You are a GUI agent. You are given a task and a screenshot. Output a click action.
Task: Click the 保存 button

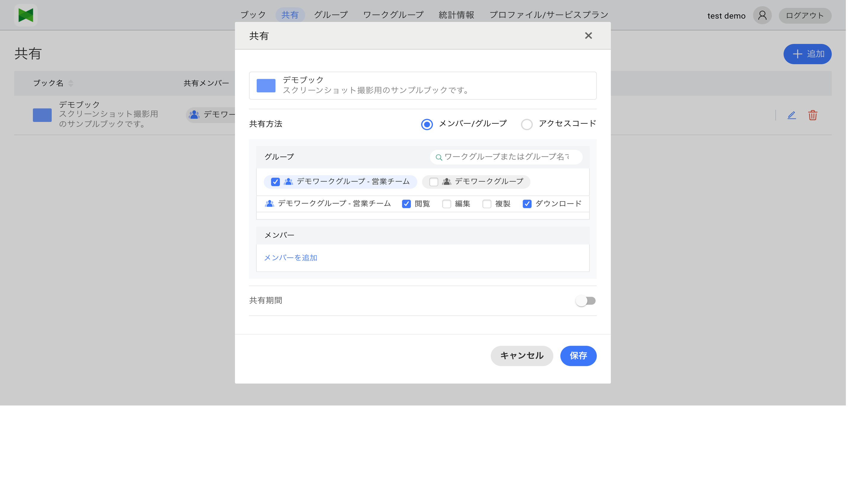click(x=578, y=356)
